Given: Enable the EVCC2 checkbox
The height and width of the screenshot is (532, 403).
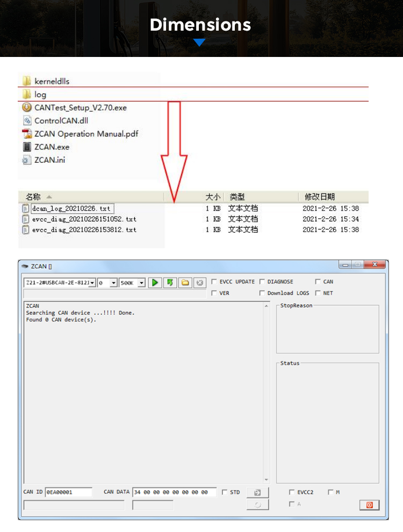Looking at the screenshot, I should pyautogui.click(x=292, y=492).
